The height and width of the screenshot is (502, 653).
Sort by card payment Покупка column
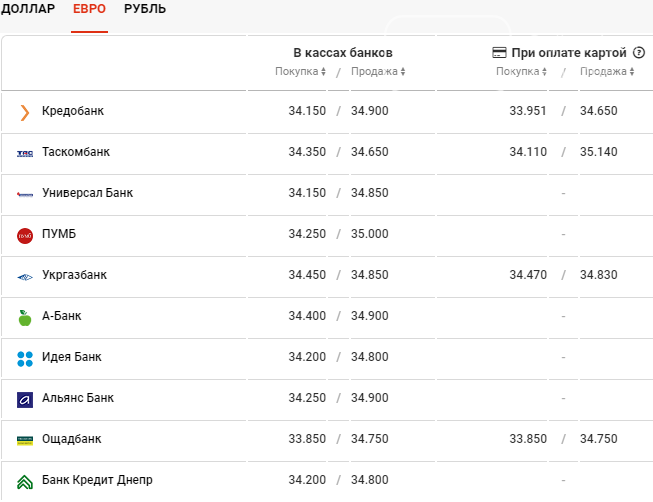(x=521, y=72)
